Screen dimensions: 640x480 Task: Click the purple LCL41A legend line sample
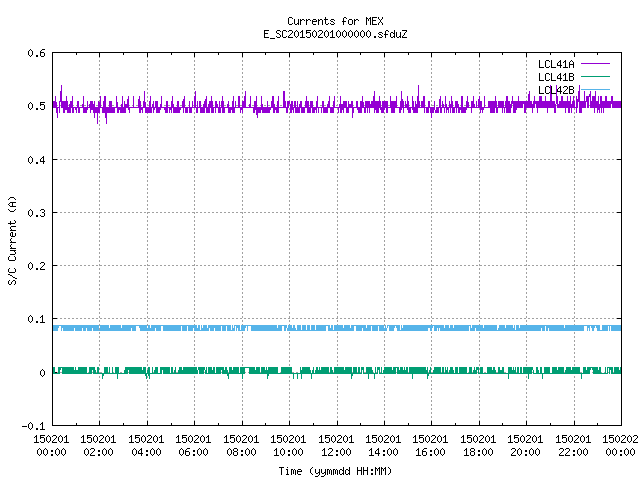595,64
